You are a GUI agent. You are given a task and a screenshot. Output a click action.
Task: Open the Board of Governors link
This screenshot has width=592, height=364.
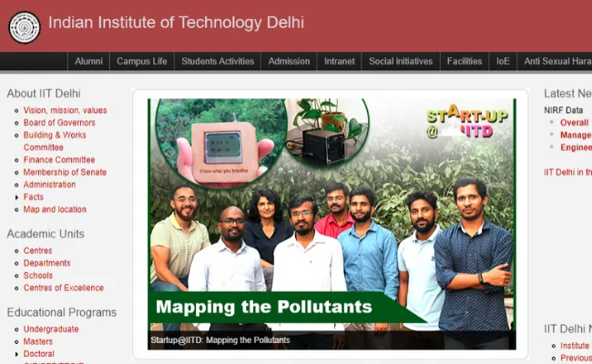(x=59, y=123)
